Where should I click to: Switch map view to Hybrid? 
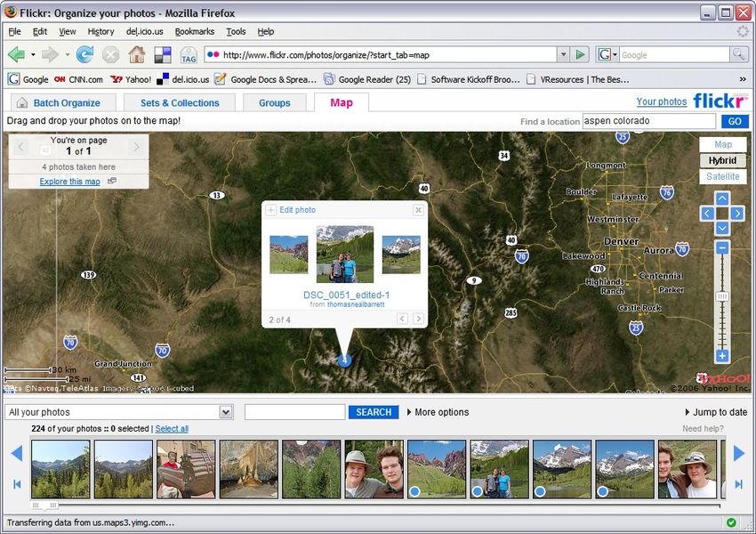tap(723, 160)
